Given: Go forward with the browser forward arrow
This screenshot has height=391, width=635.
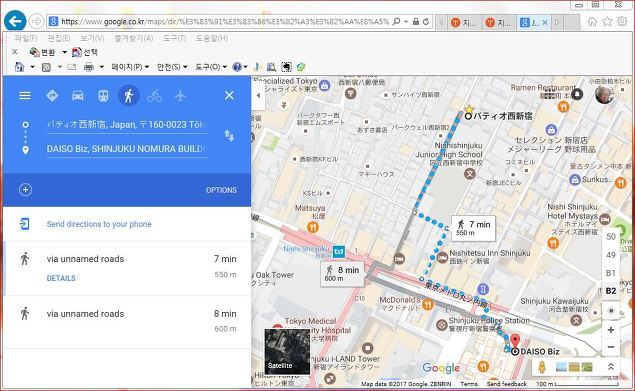Looking at the screenshot, I should point(36,21).
